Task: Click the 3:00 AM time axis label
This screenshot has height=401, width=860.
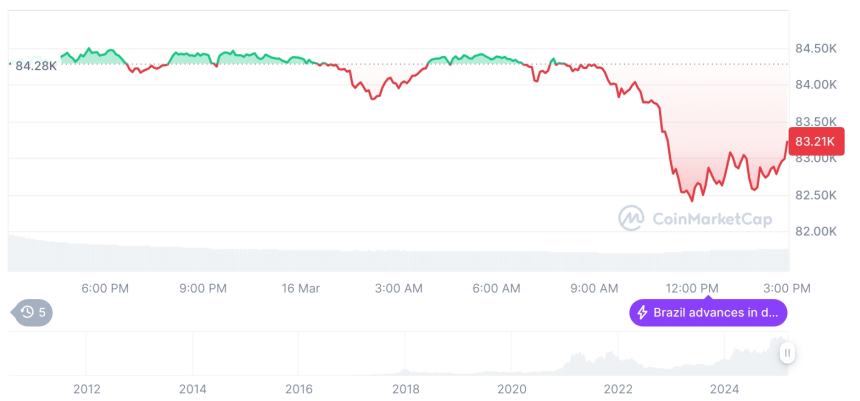Action: 399,288
